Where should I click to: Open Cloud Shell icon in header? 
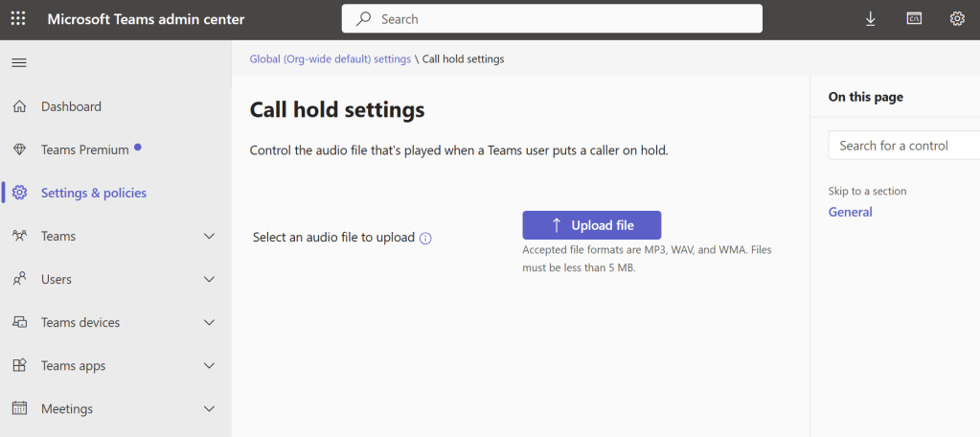pos(914,19)
